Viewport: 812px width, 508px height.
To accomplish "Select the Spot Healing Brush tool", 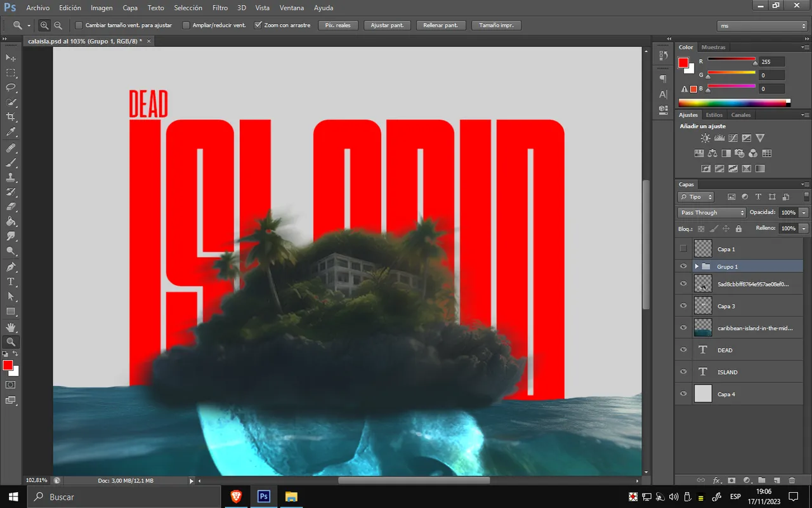I will click(11, 148).
